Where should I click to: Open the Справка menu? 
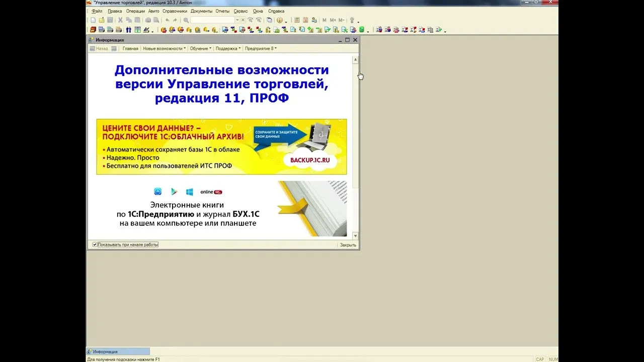coord(276,11)
